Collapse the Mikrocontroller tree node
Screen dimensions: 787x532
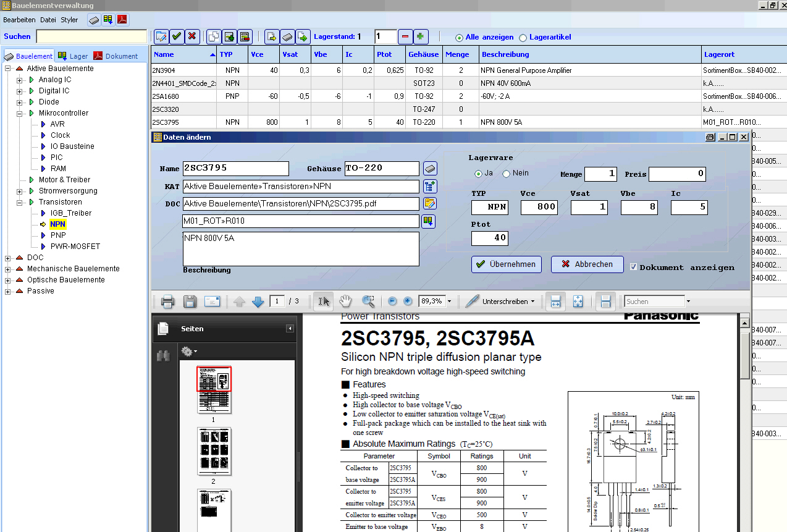pos(20,113)
